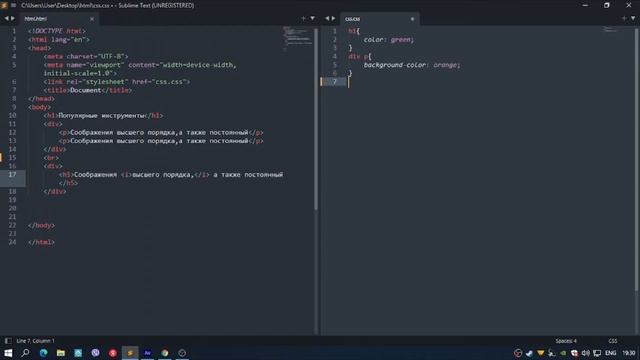Click line number 17 in html gutter

tap(13, 174)
